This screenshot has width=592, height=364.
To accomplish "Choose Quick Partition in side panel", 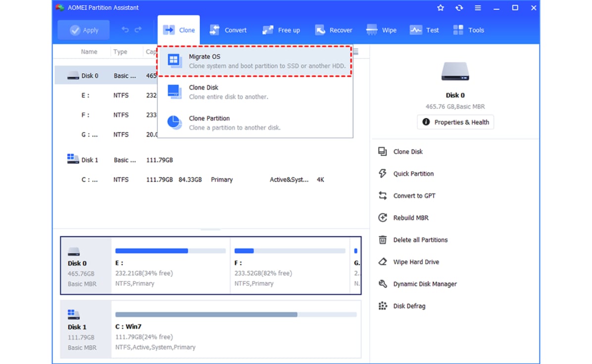I will pos(413,174).
